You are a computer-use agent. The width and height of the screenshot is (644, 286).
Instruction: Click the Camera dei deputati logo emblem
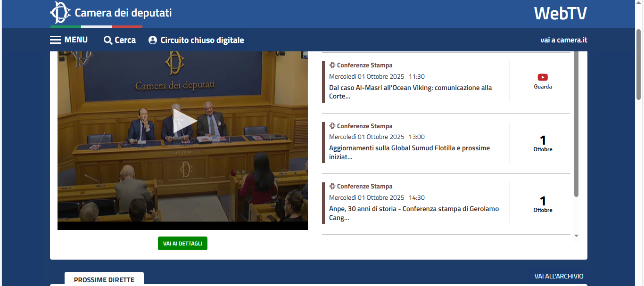(60, 13)
